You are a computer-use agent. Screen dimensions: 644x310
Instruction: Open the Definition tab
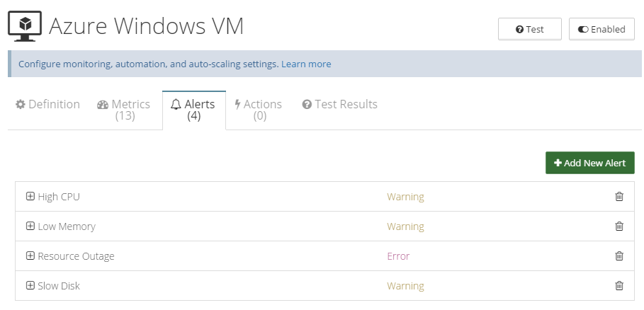tap(47, 104)
